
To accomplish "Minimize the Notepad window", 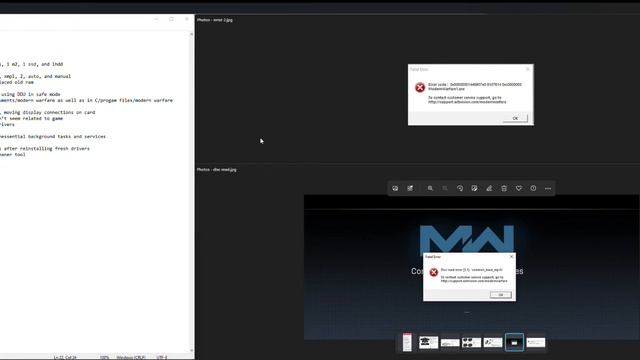I will [156, 19].
